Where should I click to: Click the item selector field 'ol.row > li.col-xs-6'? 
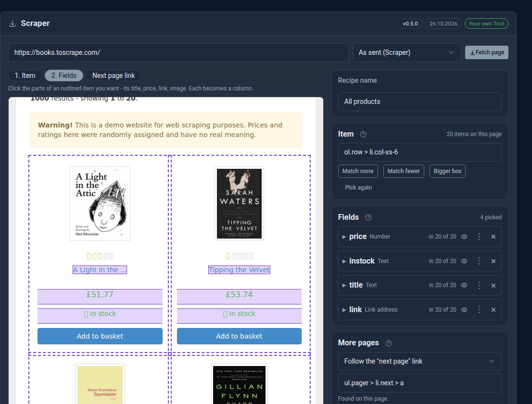pyautogui.click(x=420, y=152)
